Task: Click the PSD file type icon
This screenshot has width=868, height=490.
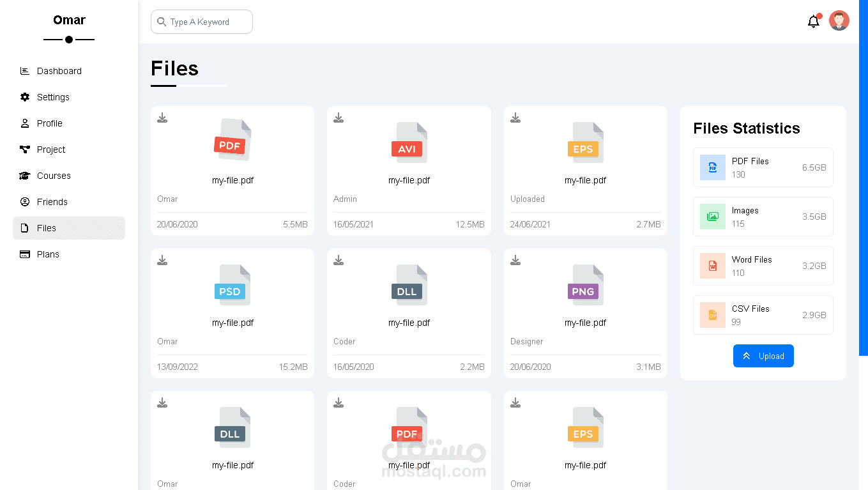Action: pyautogui.click(x=232, y=285)
